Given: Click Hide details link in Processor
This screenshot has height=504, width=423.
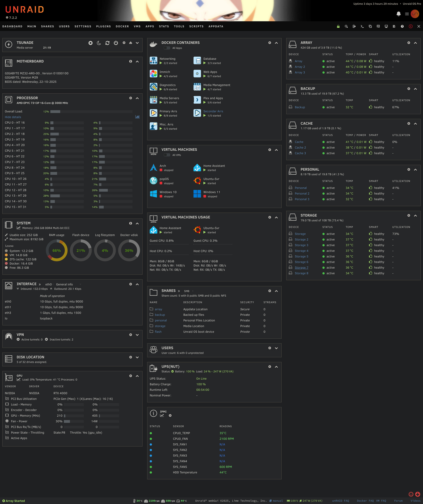Looking at the screenshot, I should pos(13,117).
